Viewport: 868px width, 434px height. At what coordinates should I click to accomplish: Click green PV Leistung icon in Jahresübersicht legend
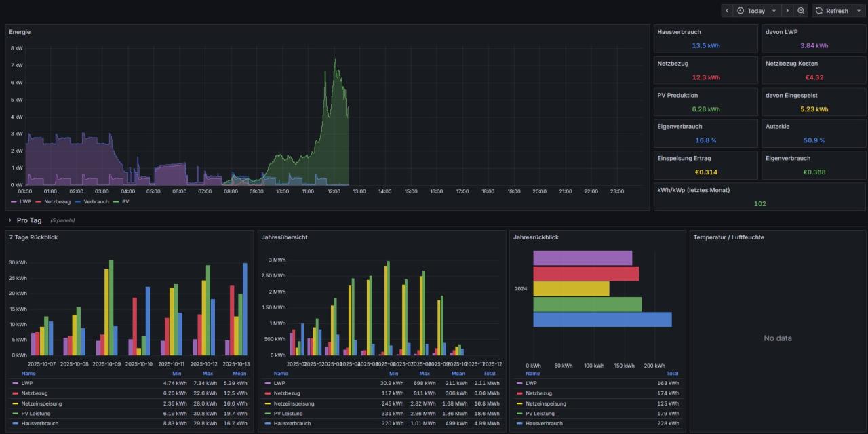click(267, 413)
